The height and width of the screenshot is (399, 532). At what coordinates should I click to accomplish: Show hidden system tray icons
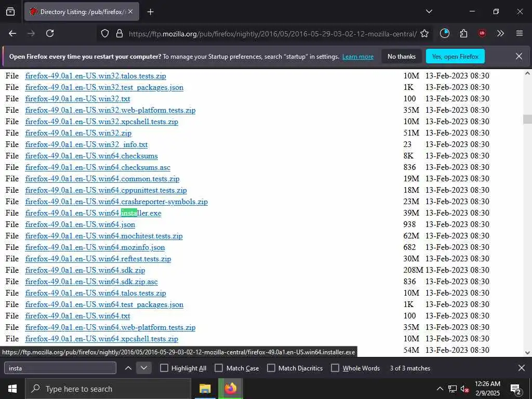click(x=440, y=389)
